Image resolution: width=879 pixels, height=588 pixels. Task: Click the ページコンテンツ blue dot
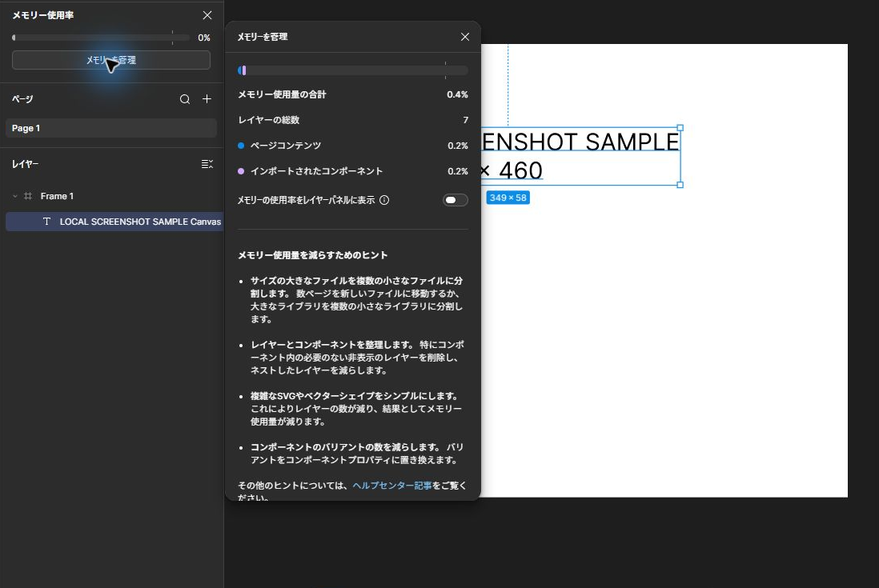[241, 146]
